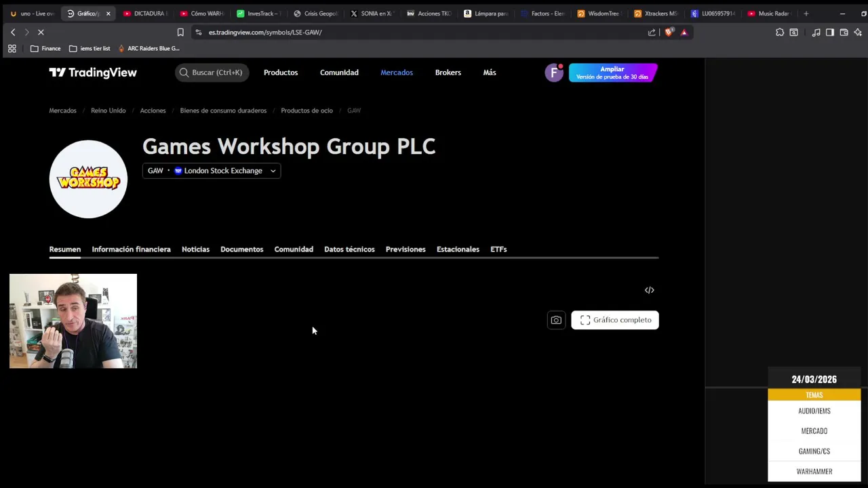Bookmark this page via the bookmark icon

click(180, 32)
